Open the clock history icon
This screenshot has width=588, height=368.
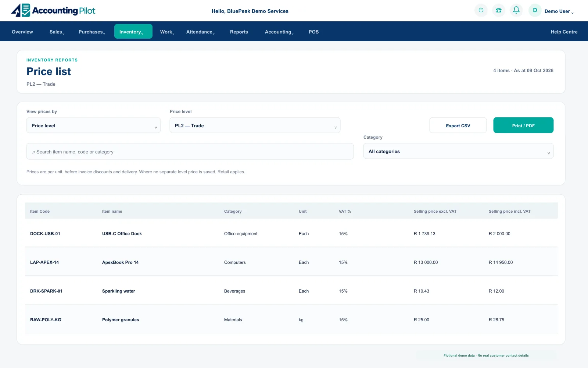(481, 10)
